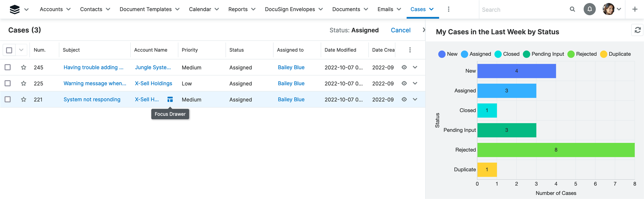Image resolution: width=644 pixels, height=199 pixels.
Task: Cancel the Assigned status filter
Action: coord(400,30)
